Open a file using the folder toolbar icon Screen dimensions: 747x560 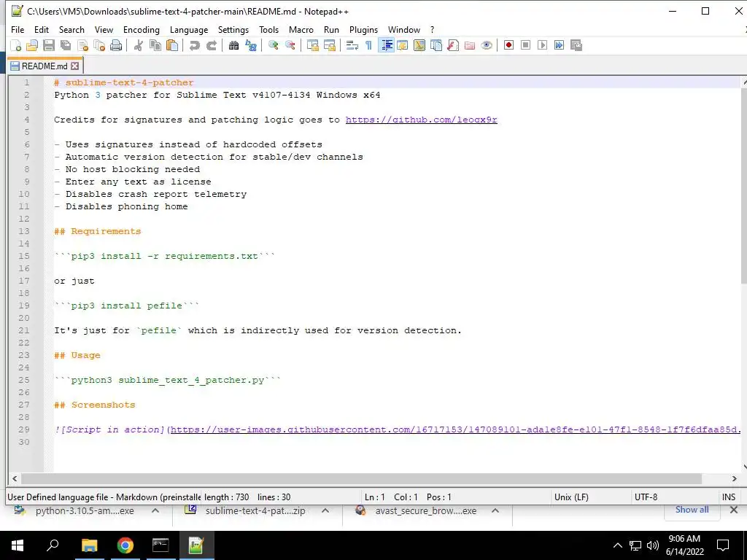point(32,45)
